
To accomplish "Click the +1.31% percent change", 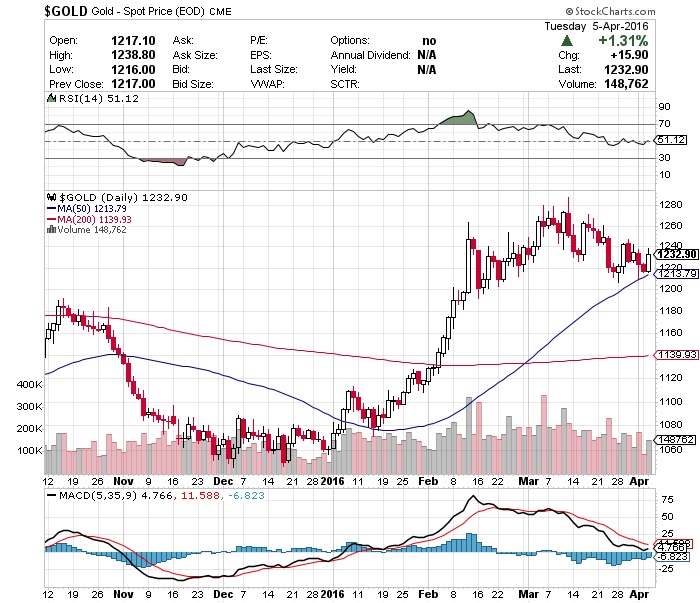I will click(x=623, y=41).
